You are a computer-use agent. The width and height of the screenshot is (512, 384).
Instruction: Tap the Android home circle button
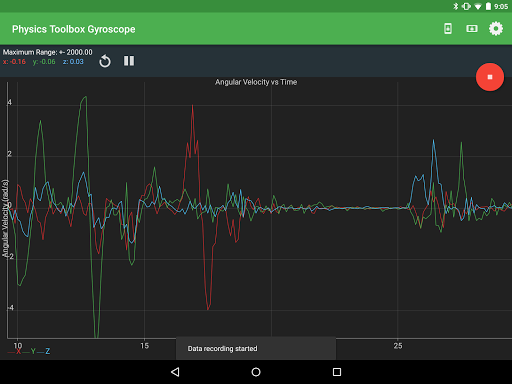pyautogui.click(x=256, y=372)
